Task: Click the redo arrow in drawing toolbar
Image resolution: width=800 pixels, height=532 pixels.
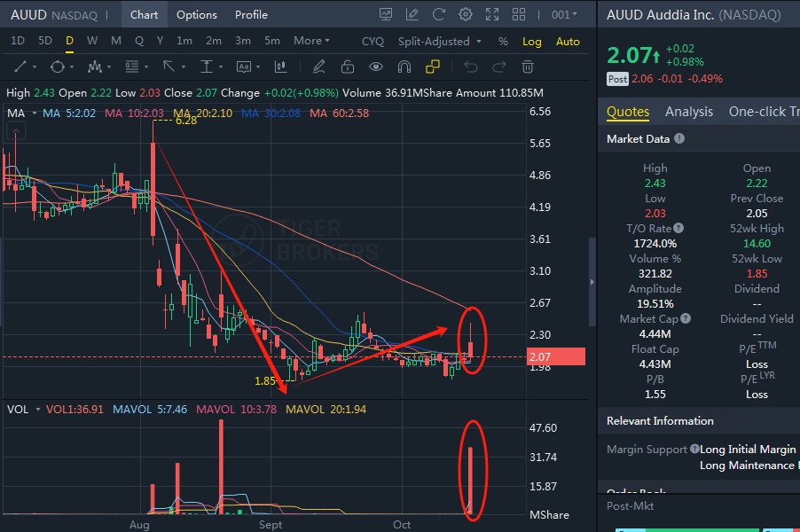Action: [499, 66]
